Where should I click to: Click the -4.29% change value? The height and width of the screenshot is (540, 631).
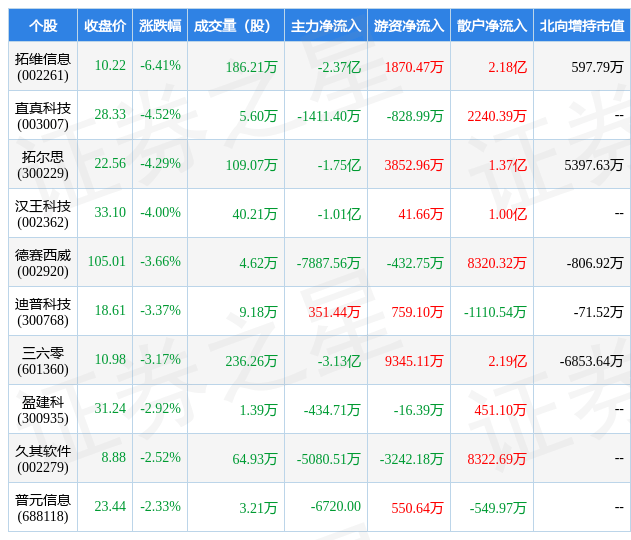161,163
